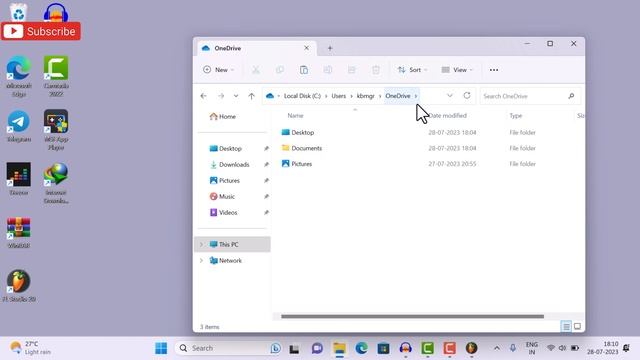Open Home in navigation pane

223,116
